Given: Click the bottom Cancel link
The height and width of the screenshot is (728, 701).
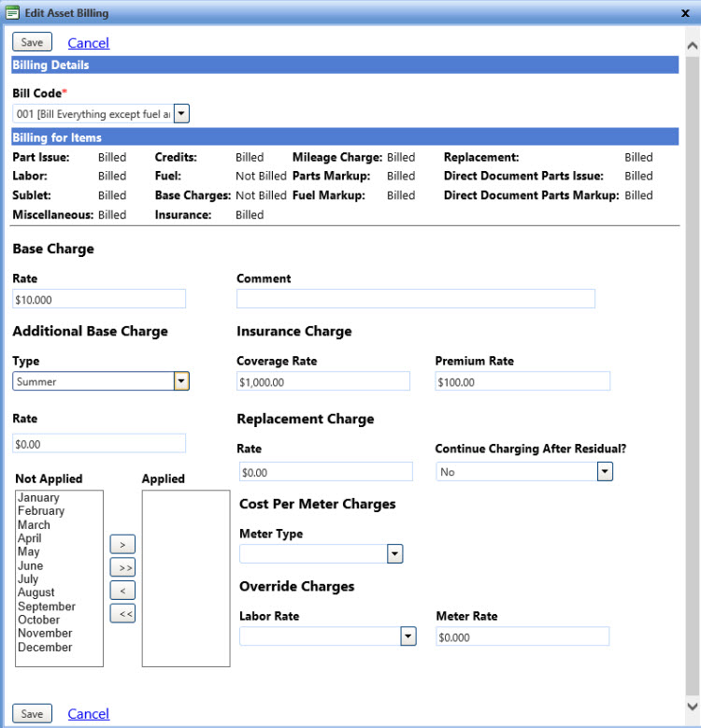Looking at the screenshot, I should (89, 714).
